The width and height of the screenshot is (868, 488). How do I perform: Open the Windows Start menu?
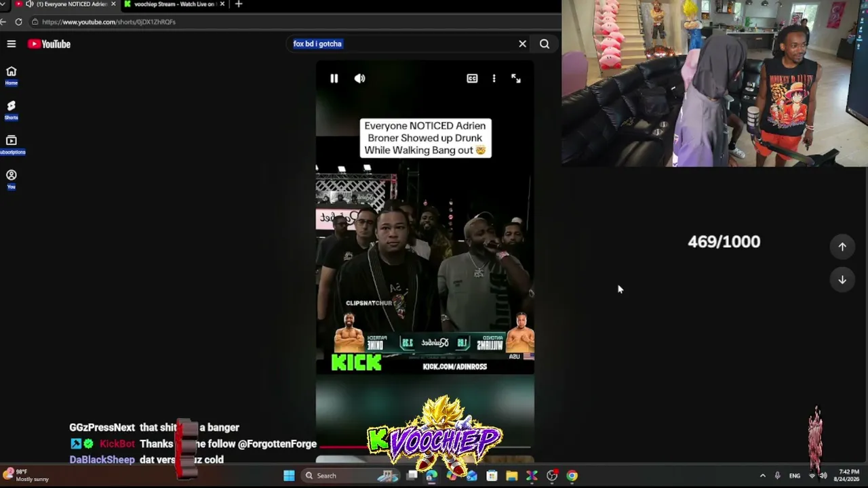[x=289, y=476]
